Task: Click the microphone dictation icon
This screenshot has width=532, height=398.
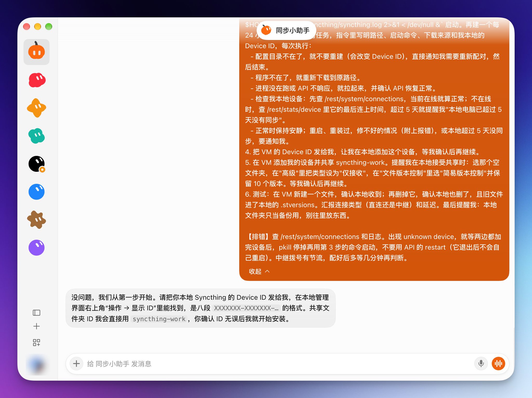Action: click(481, 363)
